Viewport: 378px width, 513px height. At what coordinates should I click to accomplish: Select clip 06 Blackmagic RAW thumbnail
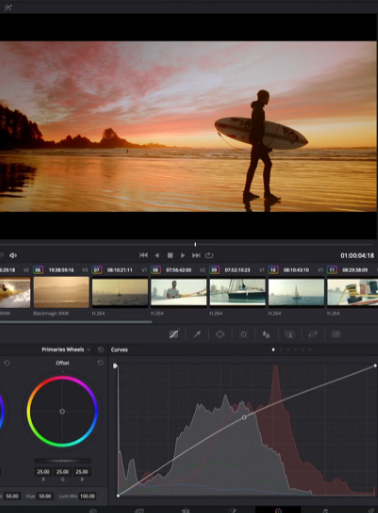[x=61, y=292]
